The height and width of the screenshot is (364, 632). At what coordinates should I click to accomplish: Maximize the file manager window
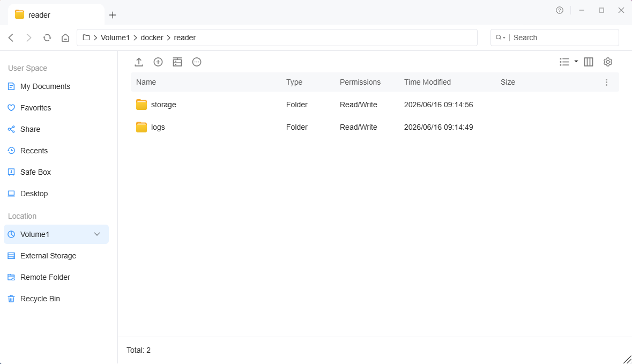[x=601, y=10]
